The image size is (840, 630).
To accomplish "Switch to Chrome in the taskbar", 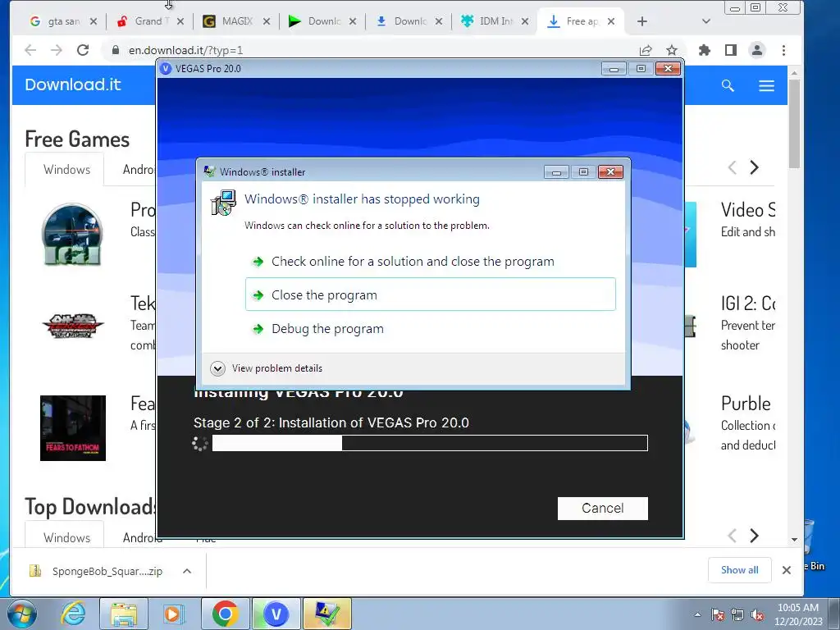I will 225,614.
